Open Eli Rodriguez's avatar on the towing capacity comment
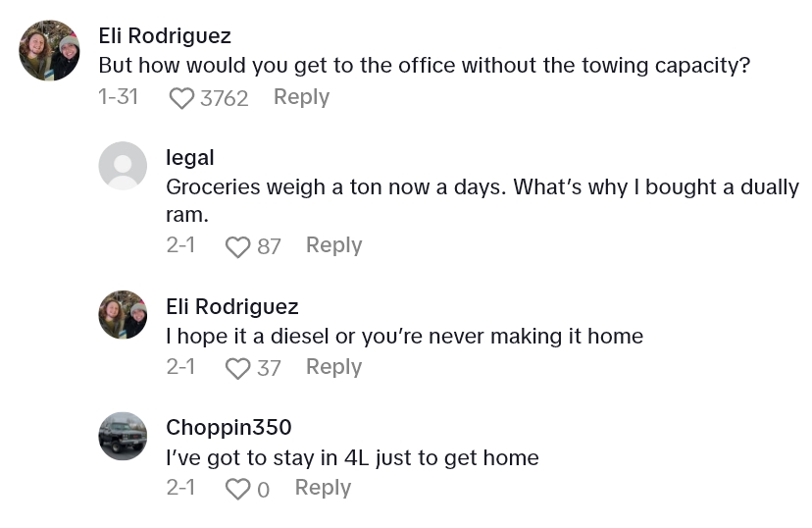Viewport: 812px width, 528px height. pos(49,50)
